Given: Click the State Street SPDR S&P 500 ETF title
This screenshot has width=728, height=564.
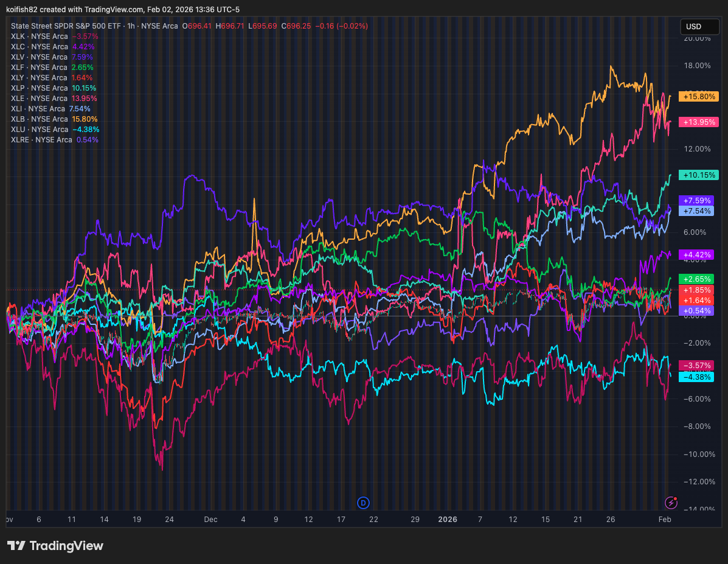Looking at the screenshot, I should click(x=66, y=26).
